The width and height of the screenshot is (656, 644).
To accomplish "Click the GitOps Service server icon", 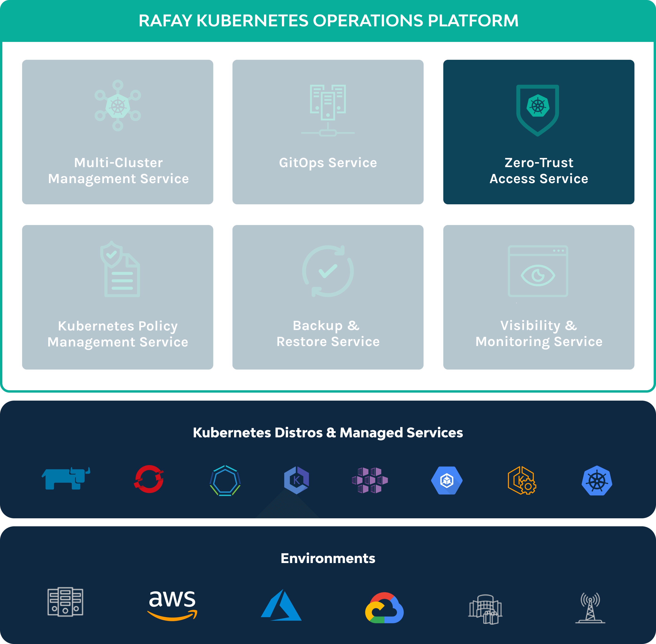I will [328, 111].
